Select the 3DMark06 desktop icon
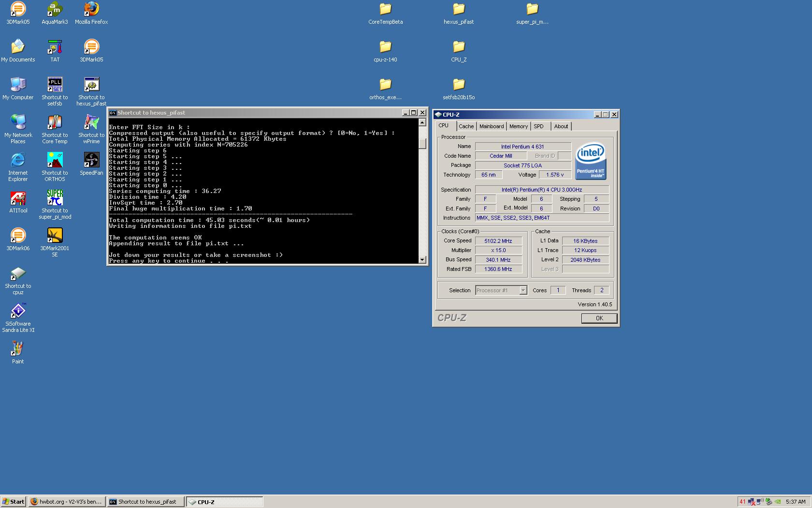Viewport: 812px width, 508px height. pos(18,239)
